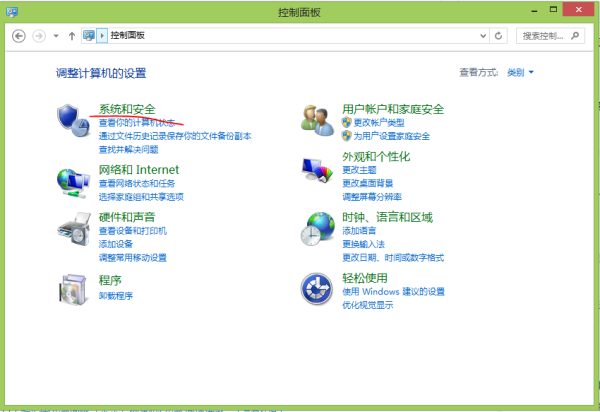Refresh the Control Panel view

pyautogui.click(x=498, y=36)
